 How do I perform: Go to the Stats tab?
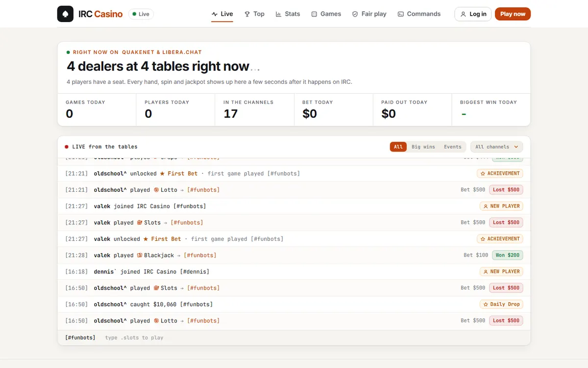point(288,14)
